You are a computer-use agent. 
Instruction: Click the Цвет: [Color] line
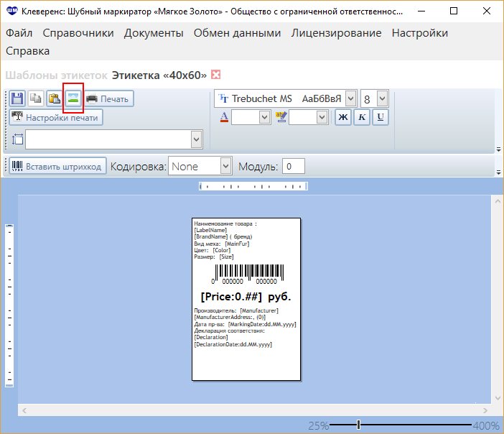(212, 250)
